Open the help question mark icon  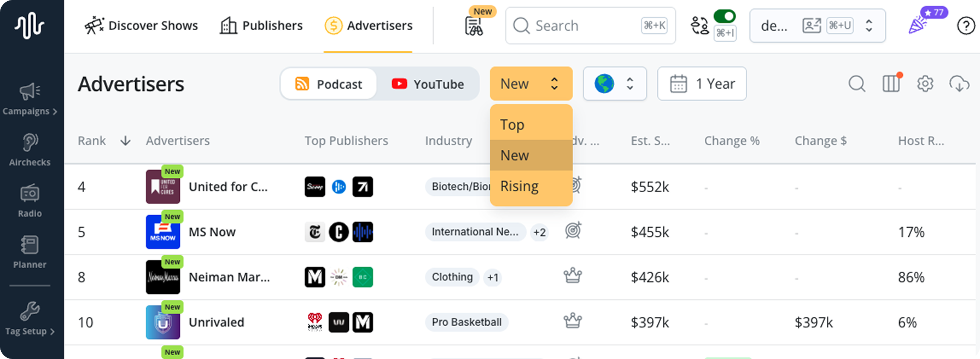click(965, 26)
